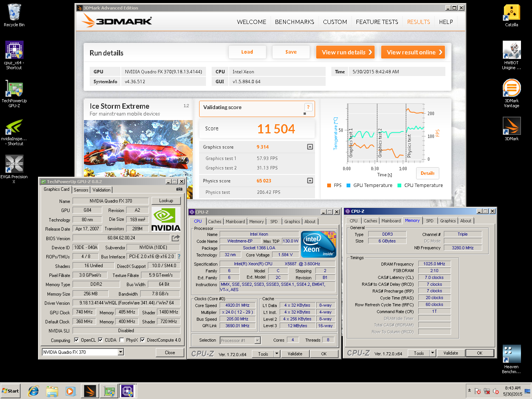The height and width of the screenshot is (399, 532).
Task: Click the Ice Storm Extreme thumbnail image
Action: point(138,148)
